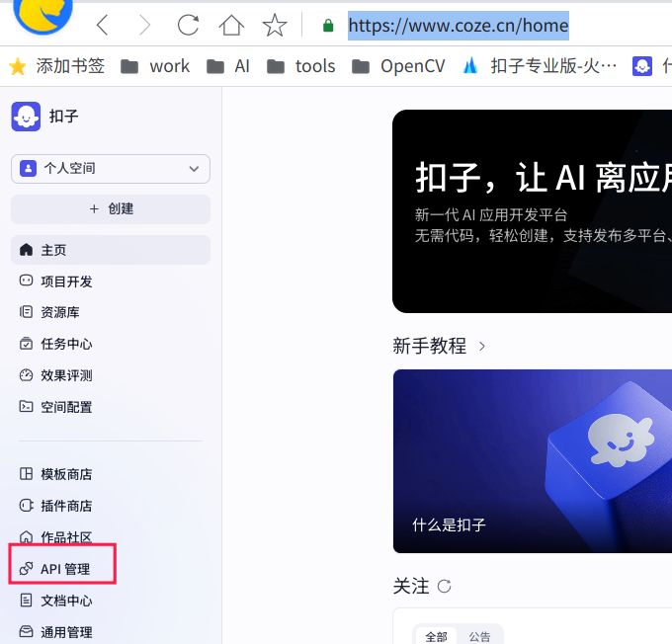Open 插件商店 label in sidebar
This screenshot has height=644, width=672.
[66, 506]
